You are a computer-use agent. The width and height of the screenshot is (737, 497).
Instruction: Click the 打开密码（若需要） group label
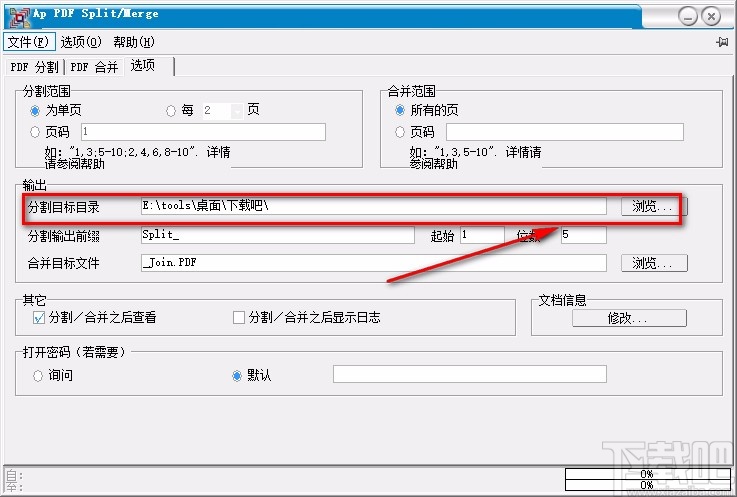click(x=74, y=352)
